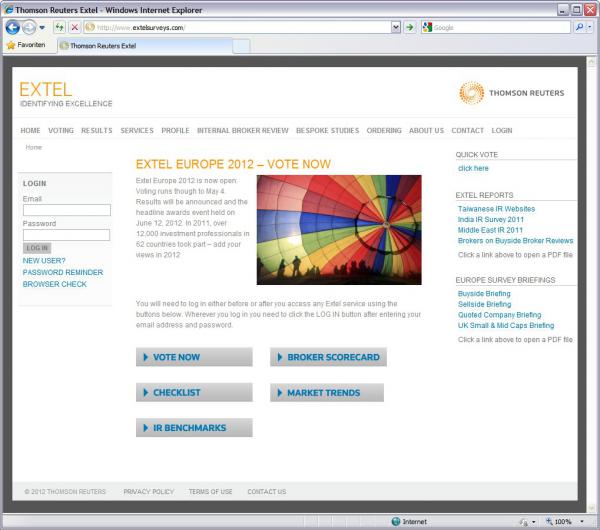Open UK Small & Mid Caps Briefing

[506, 326]
